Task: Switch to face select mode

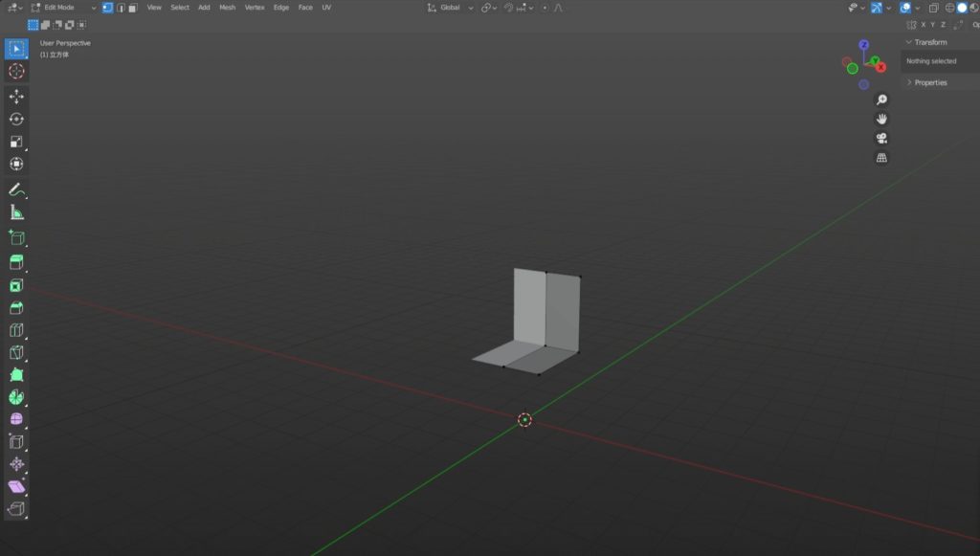Action: coord(132,8)
